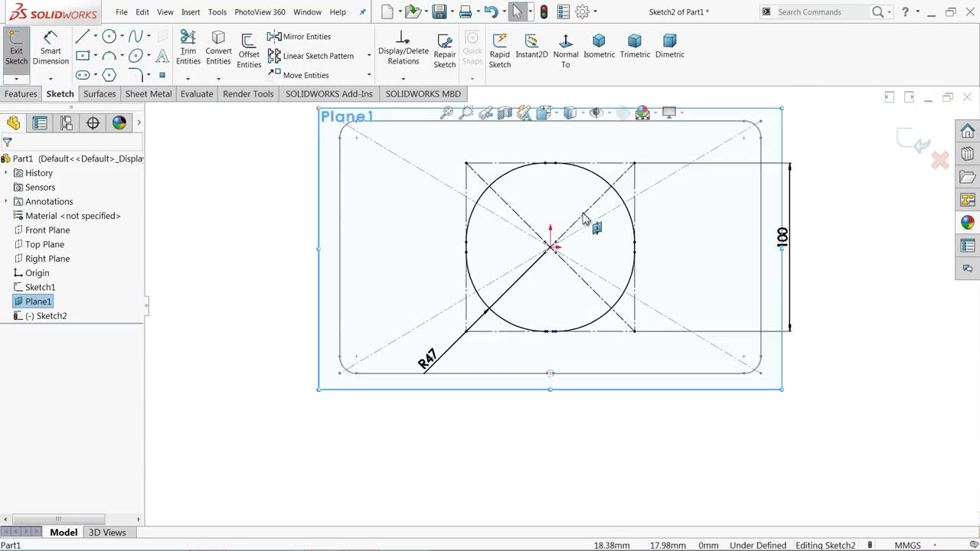The image size is (980, 551).
Task: Switch to Trimetric view
Action: [x=635, y=46]
